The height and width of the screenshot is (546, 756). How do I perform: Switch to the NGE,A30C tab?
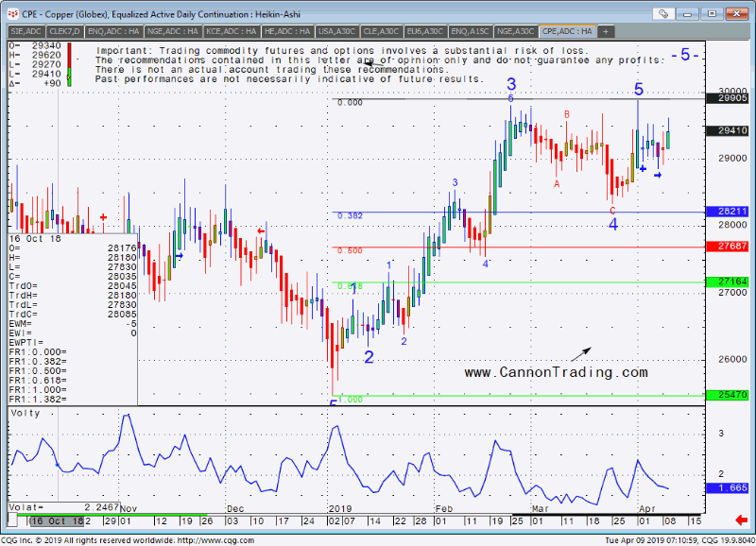(x=517, y=31)
